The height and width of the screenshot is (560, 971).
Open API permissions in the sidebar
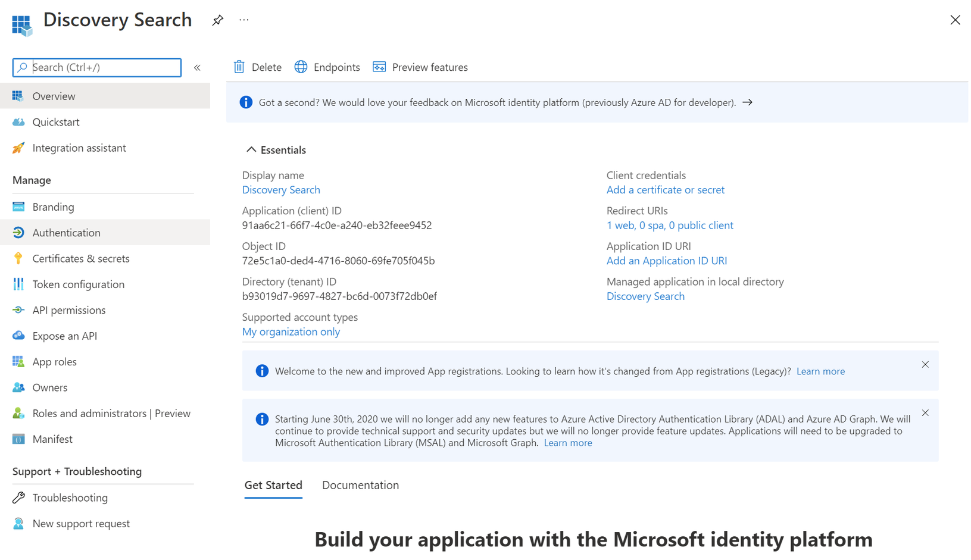coord(68,310)
